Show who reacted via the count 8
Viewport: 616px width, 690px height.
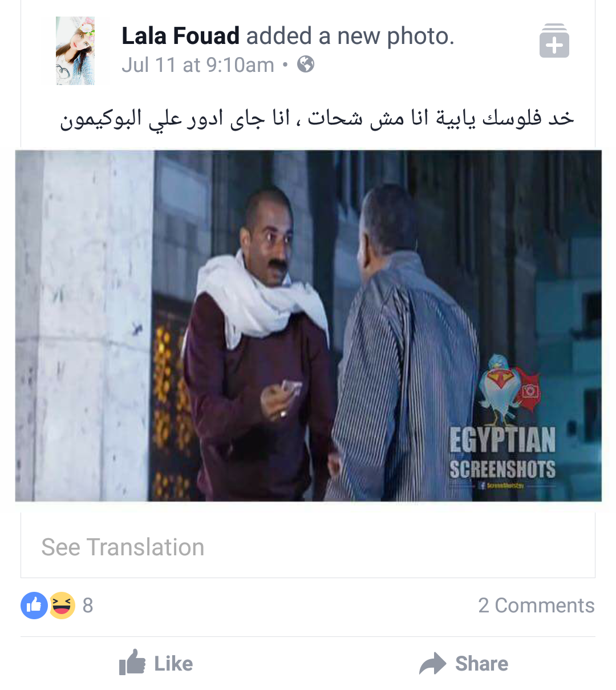(x=88, y=606)
